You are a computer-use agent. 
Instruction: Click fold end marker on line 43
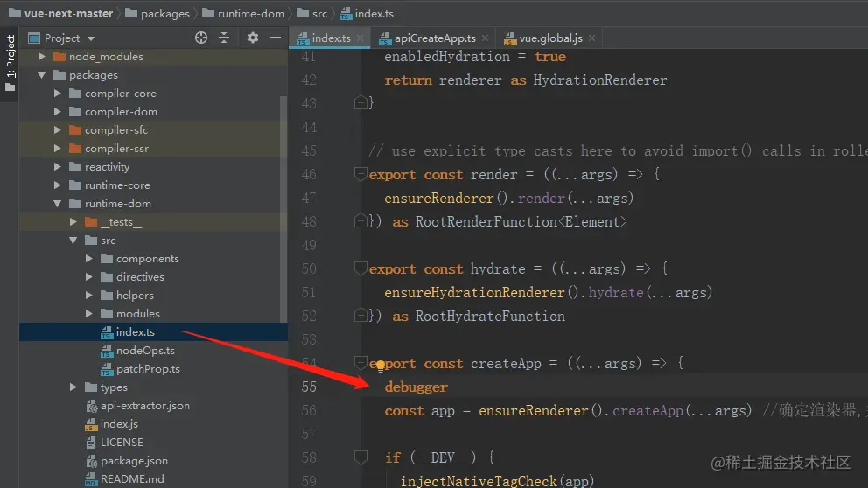360,102
